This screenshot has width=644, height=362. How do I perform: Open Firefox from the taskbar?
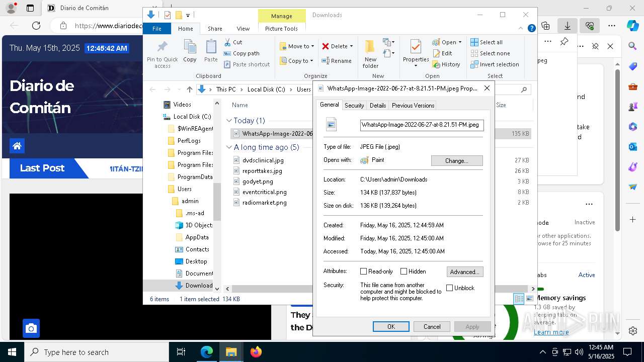pos(256,352)
